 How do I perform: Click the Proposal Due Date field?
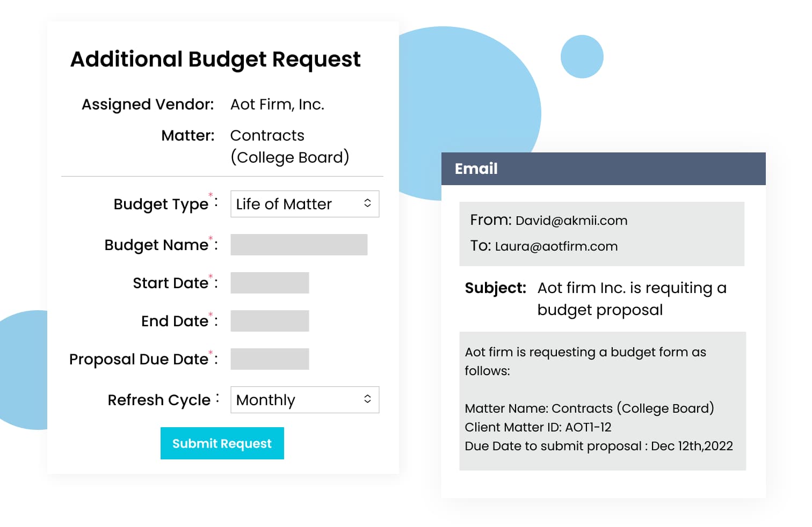coord(270,359)
